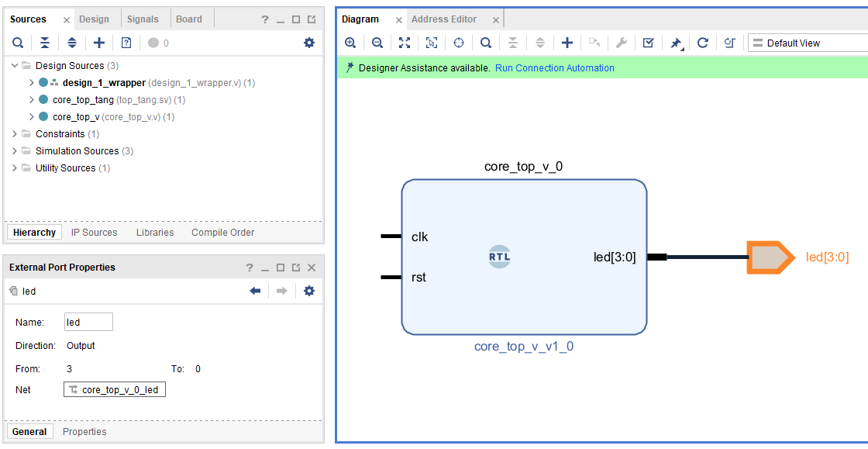
Task: Switch to the Address Editor tab
Action: 444,19
